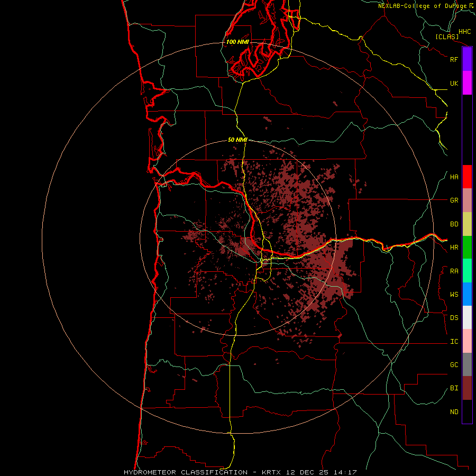Screen dimensions: 476x476
Task: Click the black ND legend swatch
Action: (x=467, y=411)
